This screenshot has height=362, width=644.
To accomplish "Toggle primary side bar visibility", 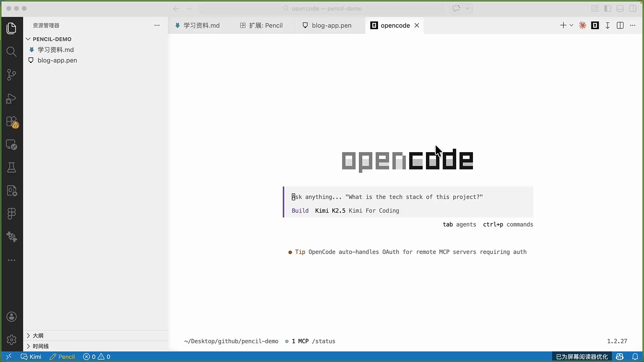I will 607,8.
